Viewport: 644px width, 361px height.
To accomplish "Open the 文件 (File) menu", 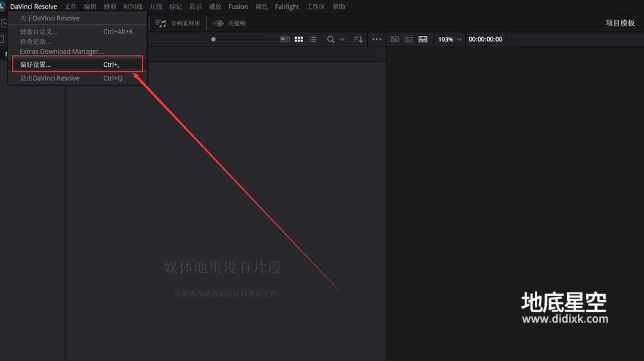I will click(70, 7).
